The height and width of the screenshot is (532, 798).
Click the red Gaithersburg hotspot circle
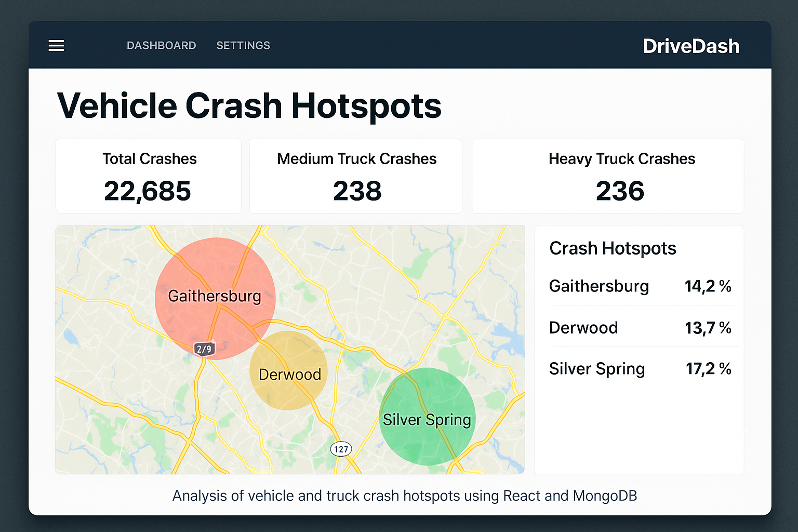(x=215, y=298)
